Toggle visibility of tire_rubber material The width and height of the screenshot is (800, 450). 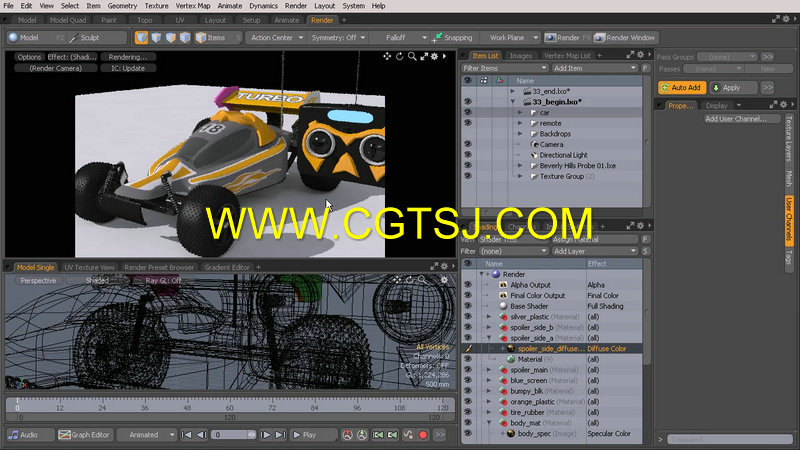point(468,412)
